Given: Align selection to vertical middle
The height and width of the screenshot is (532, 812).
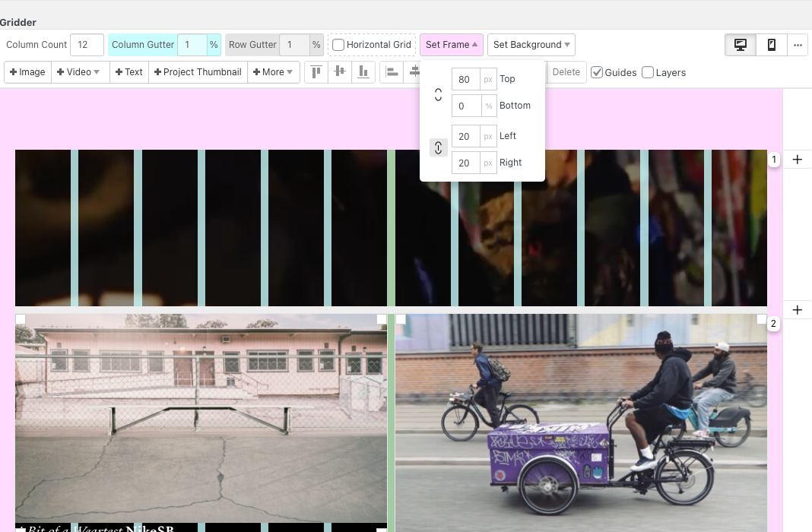Looking at the screenshot, I should tap(340, 72).
